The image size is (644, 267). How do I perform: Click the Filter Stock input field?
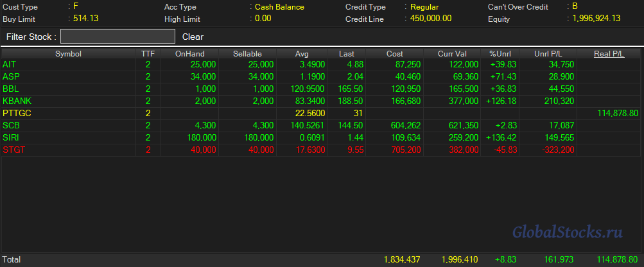117,37
